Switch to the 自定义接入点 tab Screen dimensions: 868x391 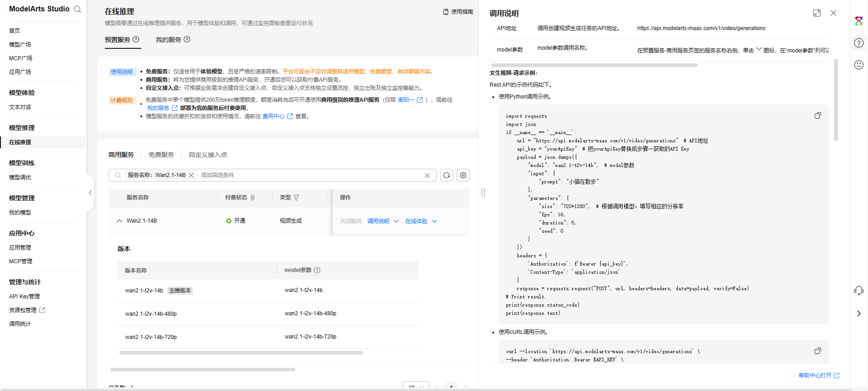208,155
